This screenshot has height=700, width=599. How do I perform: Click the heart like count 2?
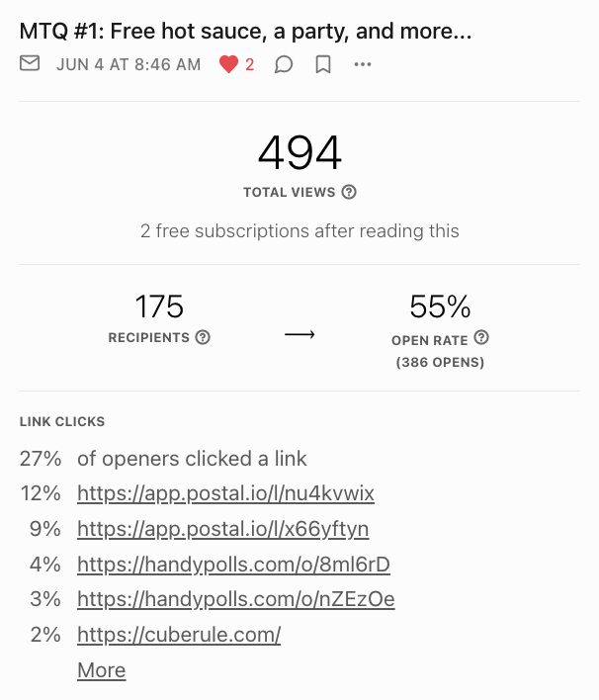249,64
